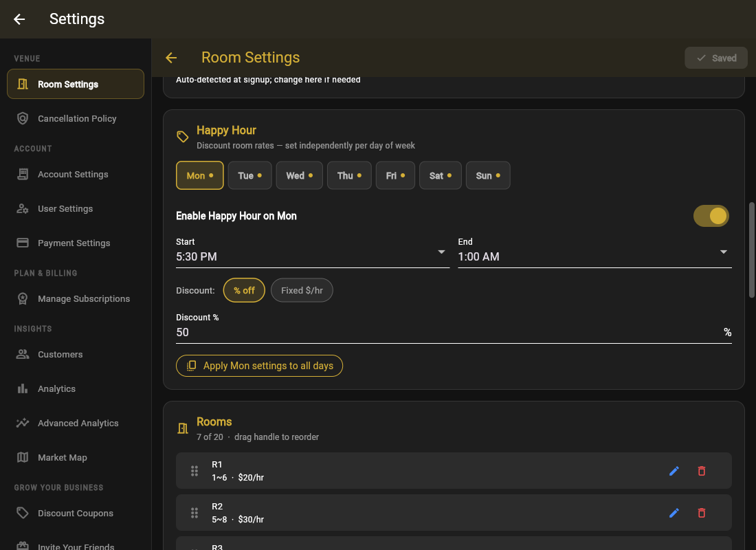Click the Rooms section door icon

coord(183,428)
